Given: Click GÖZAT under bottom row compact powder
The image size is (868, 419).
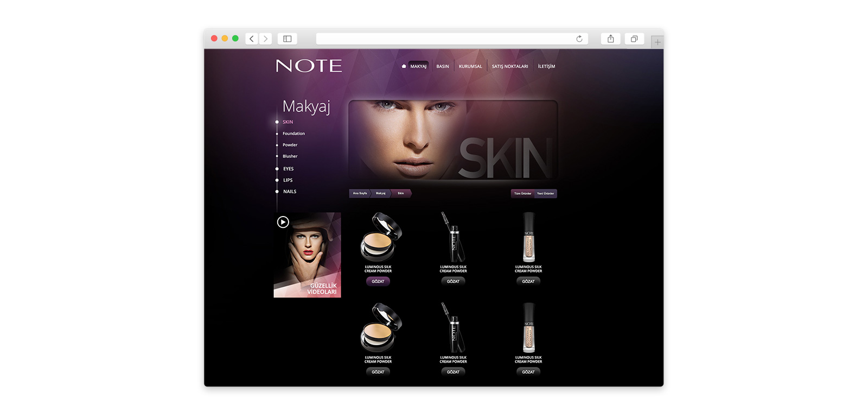Looking at the screenshot, I should [x=378, y=372].
